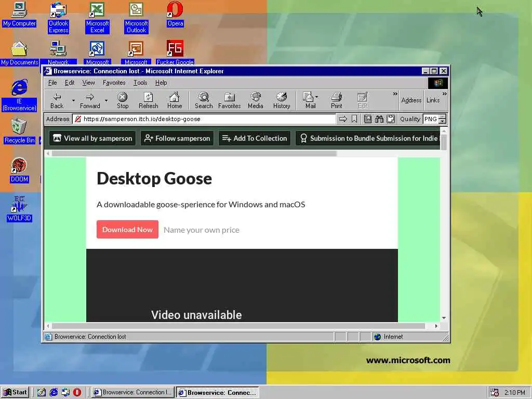Open the File menu
The width and height of the screenshot is (532, 399).
pyautogui.click(x=52, y=83)
